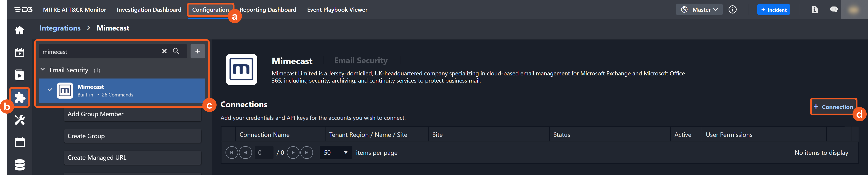This screenshot has width=868, height=175.
Task: Open the database stack icon in sidebar
Action: tap(20, 165)
